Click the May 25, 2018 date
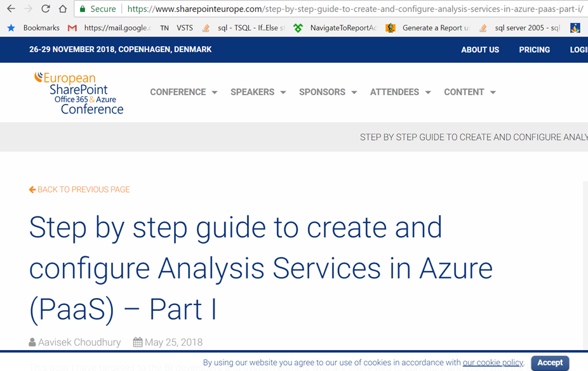 coord(173,342)
